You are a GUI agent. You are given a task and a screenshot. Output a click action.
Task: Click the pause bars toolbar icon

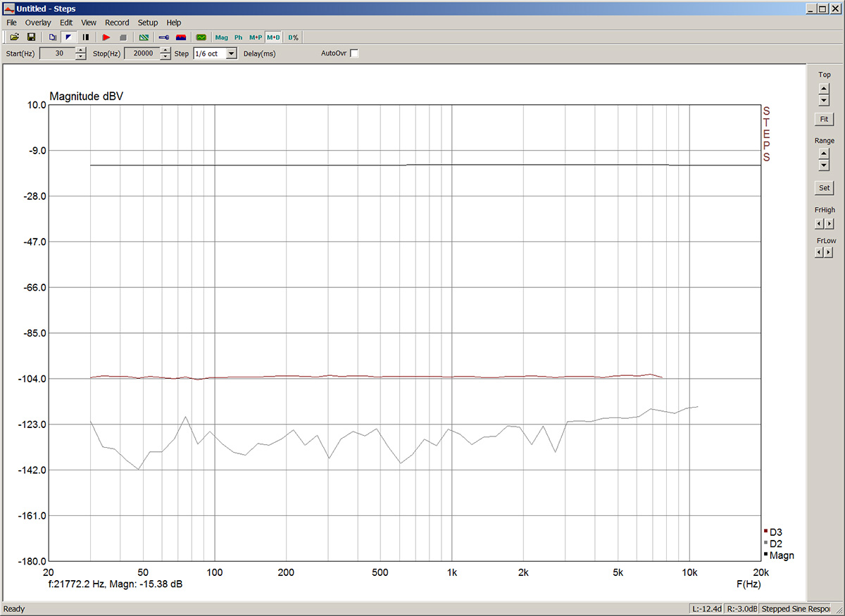point(86,37)
